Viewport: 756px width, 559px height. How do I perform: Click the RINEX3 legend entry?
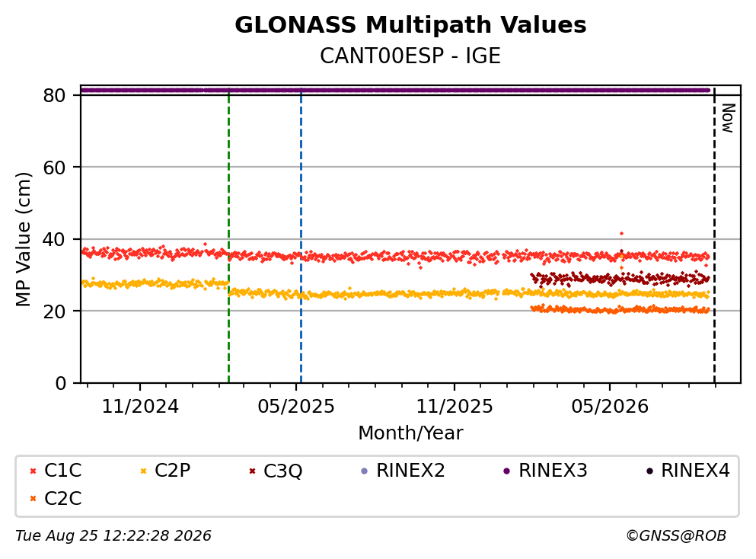coord(545,470)
